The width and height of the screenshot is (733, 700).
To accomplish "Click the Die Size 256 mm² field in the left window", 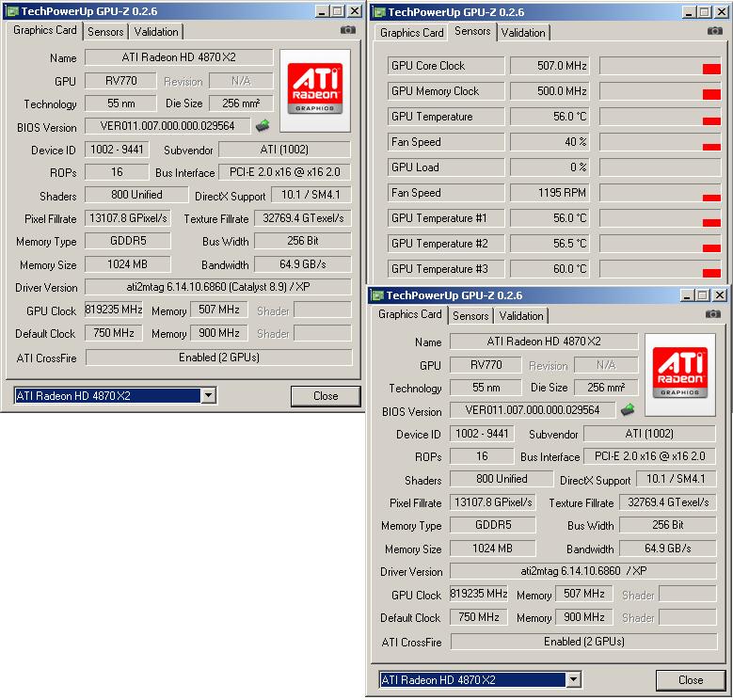I will 241,103.
